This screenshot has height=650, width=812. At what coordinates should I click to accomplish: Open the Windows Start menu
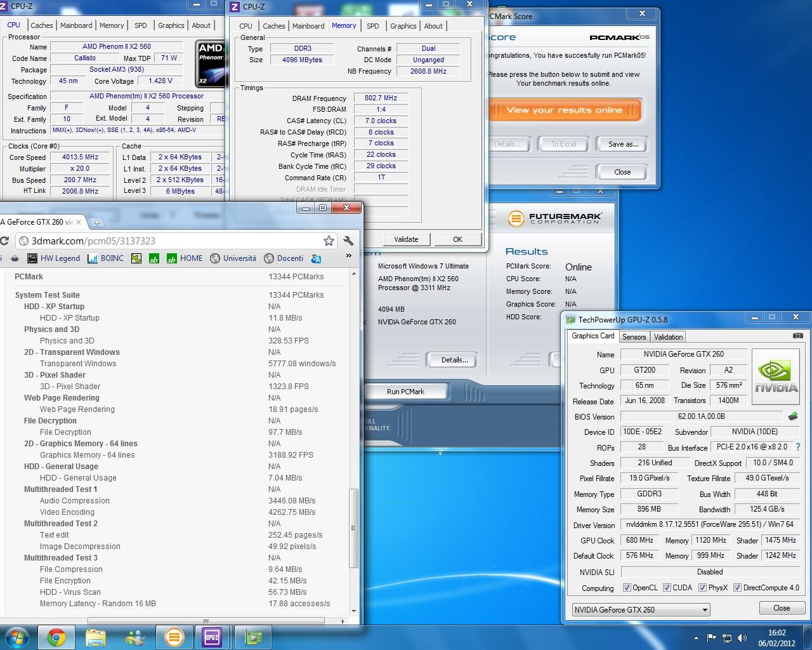(16, 637)
